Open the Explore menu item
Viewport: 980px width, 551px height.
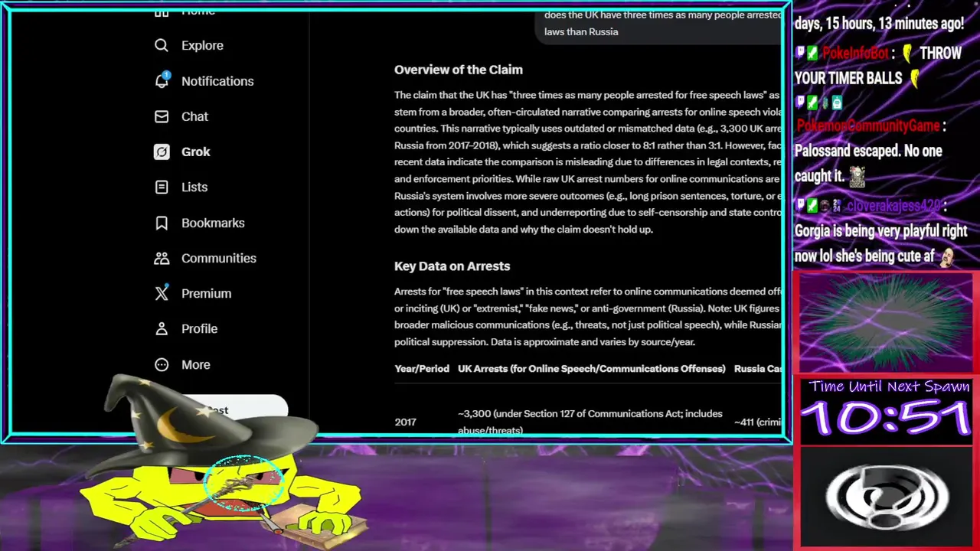click(202, 45)
